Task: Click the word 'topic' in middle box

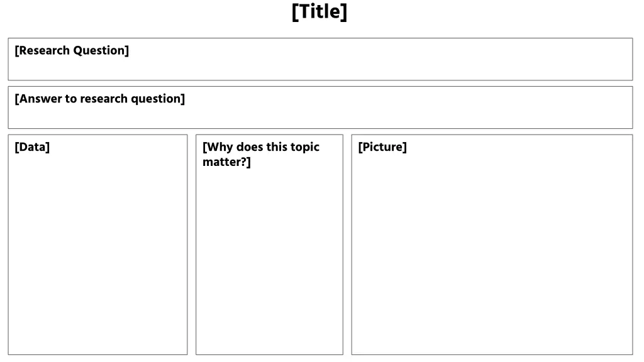Action: coord(304,147)
